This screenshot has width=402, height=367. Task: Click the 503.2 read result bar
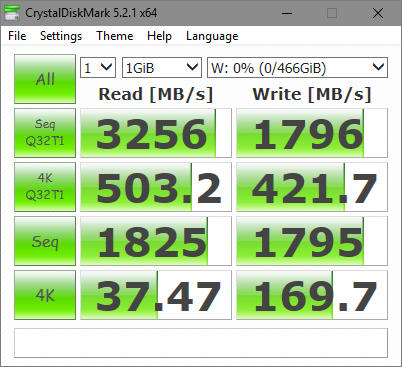coord(156,187)
